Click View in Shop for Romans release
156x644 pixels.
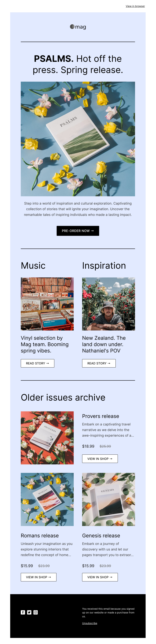click(x=38, y=577)
